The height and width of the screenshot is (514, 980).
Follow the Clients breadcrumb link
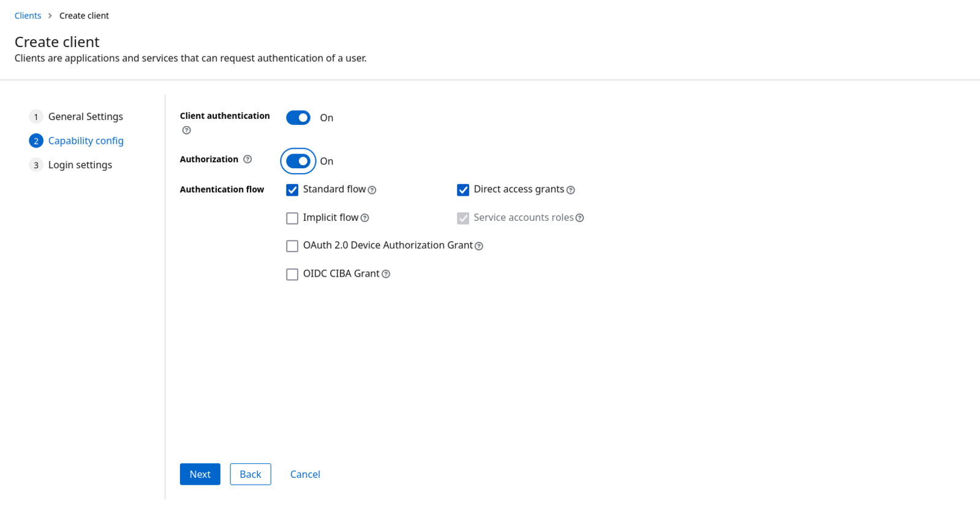[28, 16]
